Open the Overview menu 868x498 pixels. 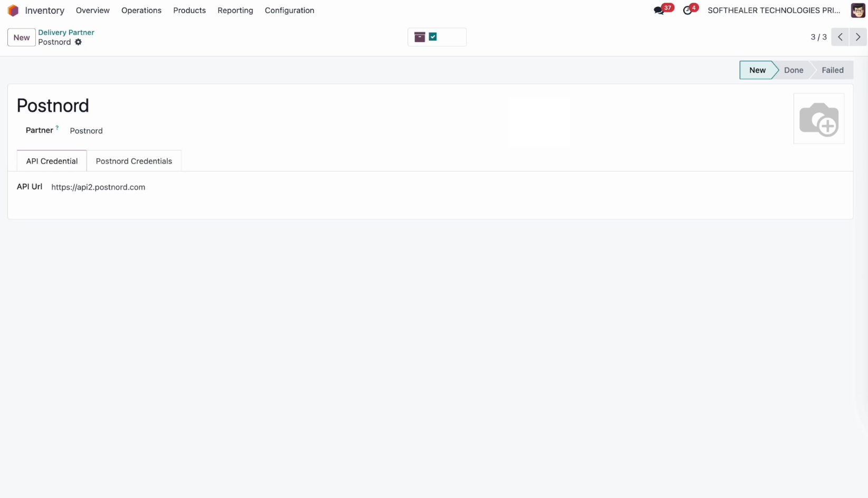pyautogui.click(x=93, y=11)
